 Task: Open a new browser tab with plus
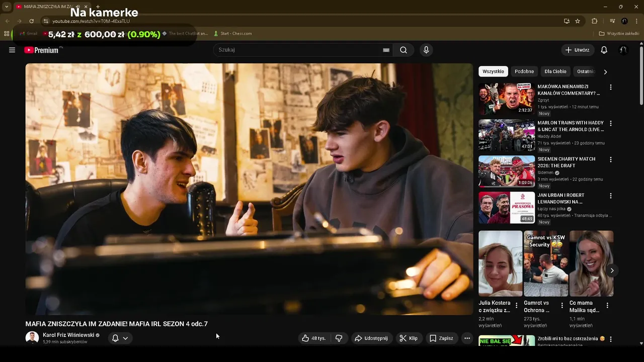[98, 7]
